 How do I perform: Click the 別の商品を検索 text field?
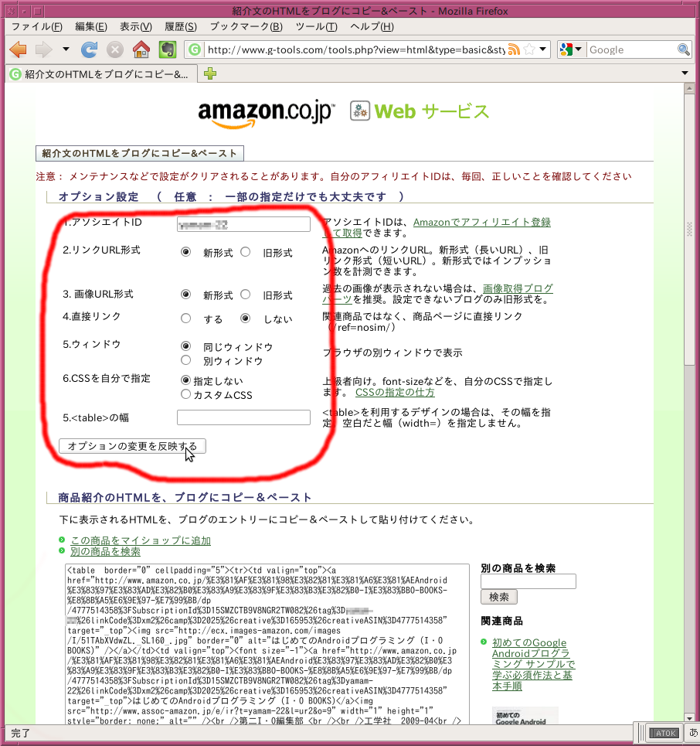click(x=528, y=581)
